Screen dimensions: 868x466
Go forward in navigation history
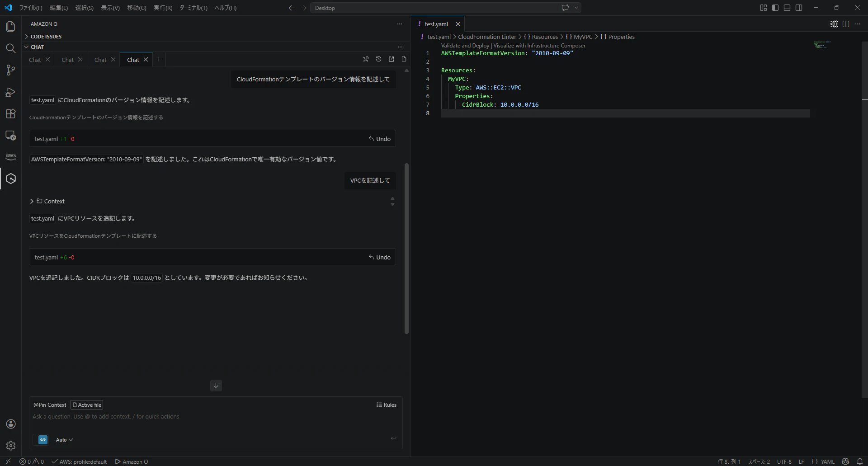(x=303, y=8)
